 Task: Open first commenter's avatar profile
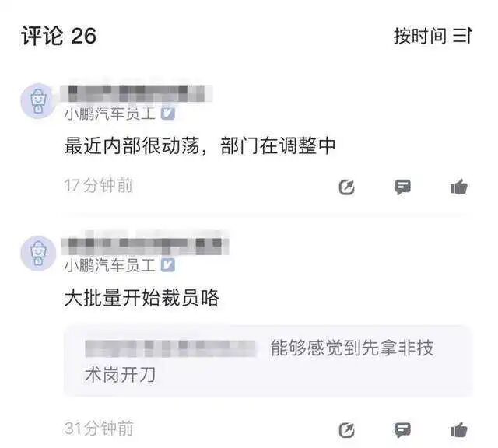(38, 101)
